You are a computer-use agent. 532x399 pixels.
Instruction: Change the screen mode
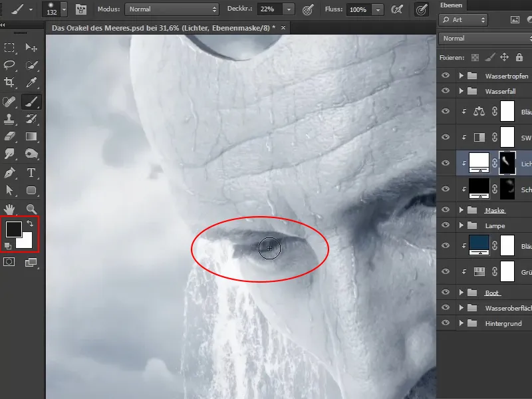[31, 261]
